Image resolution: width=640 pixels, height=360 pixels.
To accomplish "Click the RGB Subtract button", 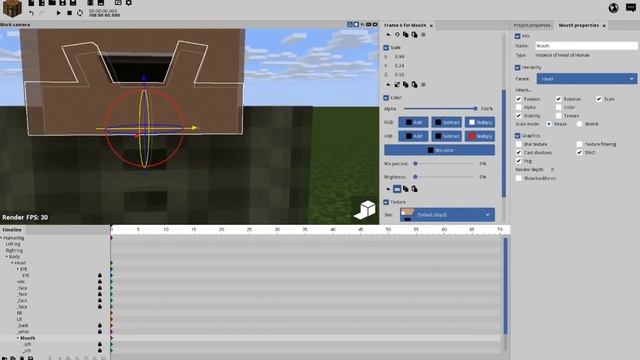I will (447, 122).
